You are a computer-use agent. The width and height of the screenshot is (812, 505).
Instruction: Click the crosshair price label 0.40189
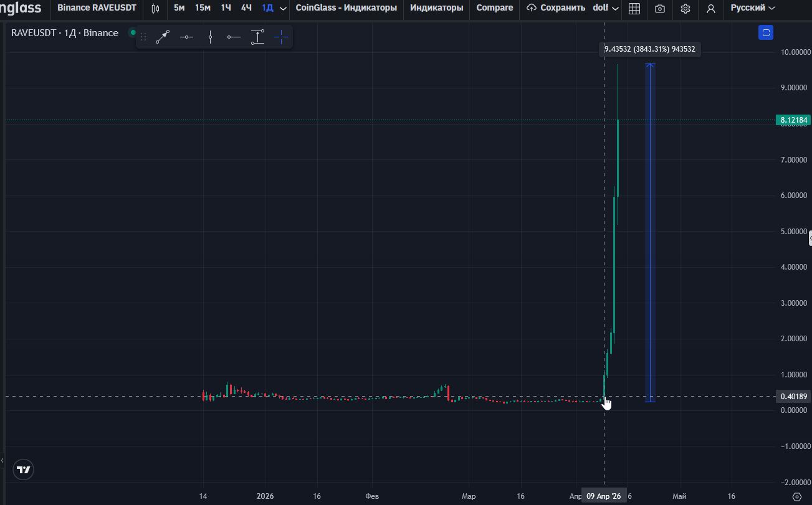[x=793, y=397]
